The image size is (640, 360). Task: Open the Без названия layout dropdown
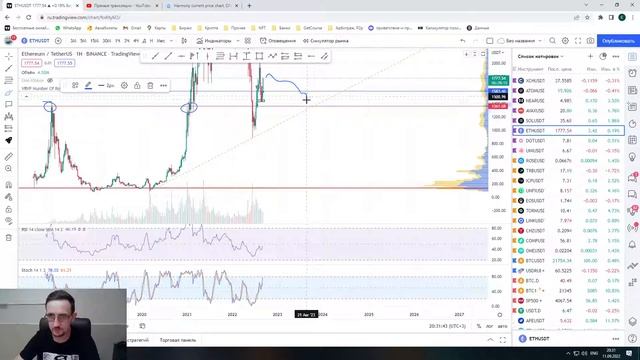pyautogui.click(x=520, y=41)
